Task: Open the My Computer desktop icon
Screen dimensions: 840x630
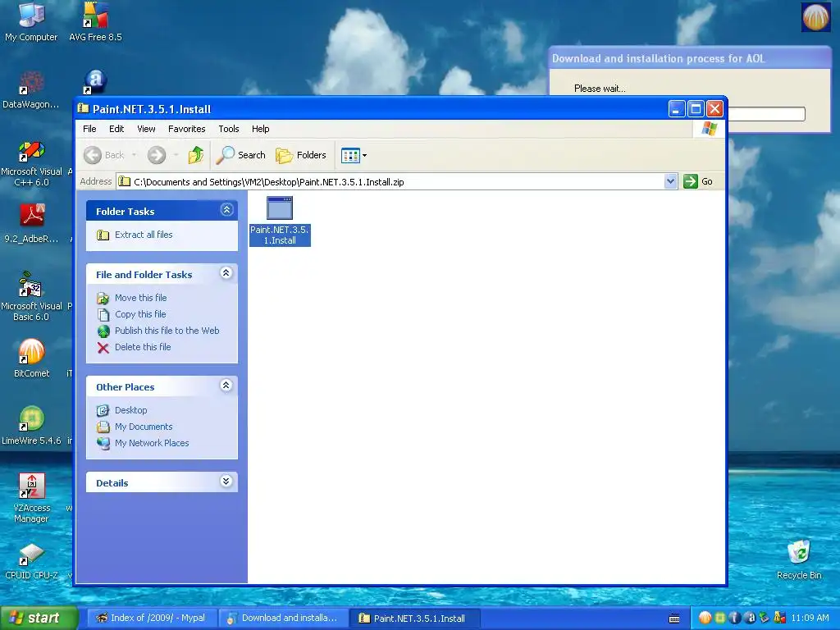Action: pos(31,21)
